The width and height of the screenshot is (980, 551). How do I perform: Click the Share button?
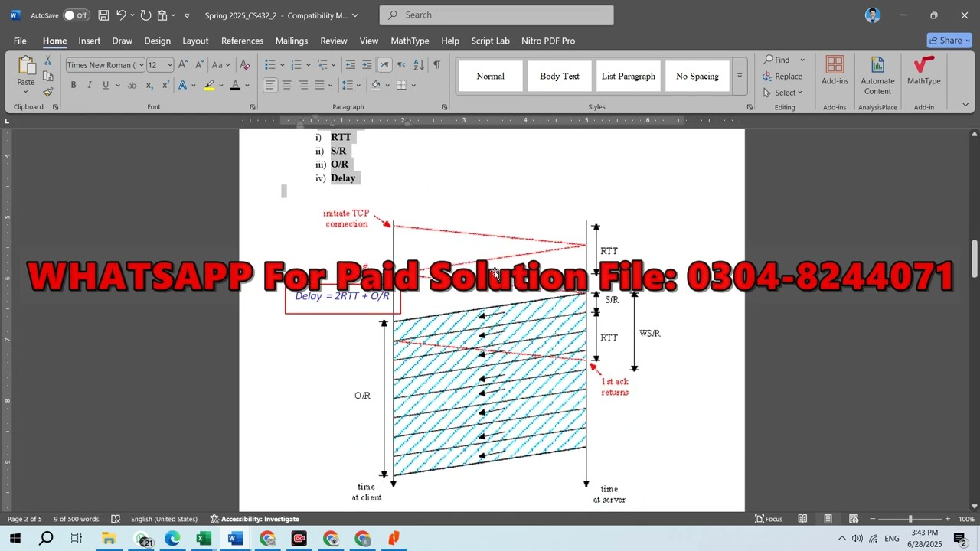[x=949, y=41]
